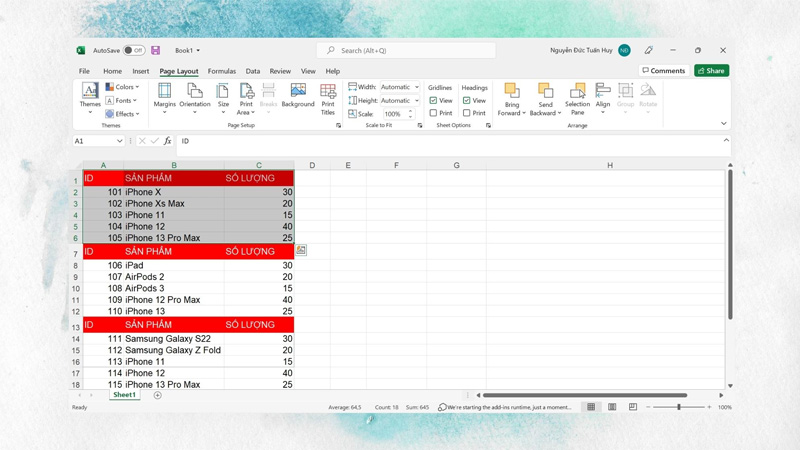Click the zoom slider handle

pos(679,407)
